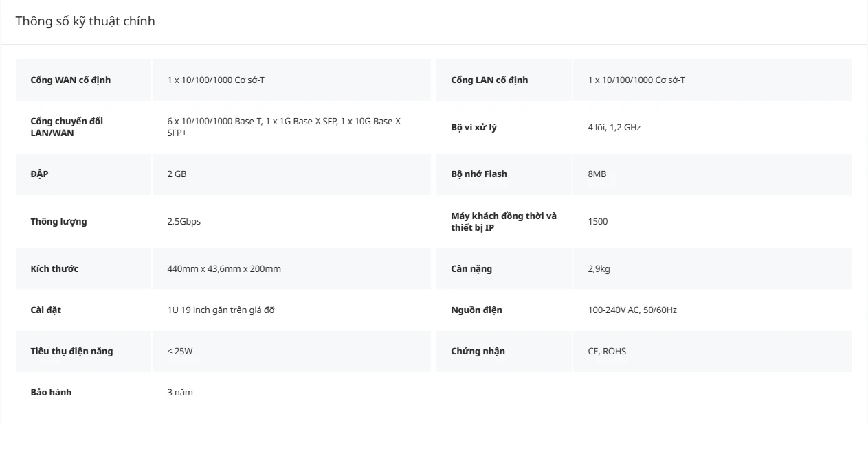Select the 'Cổng chuyển đổi LAN/WAN' label
This screenshot has width=868, height=460.
point(67,127)
